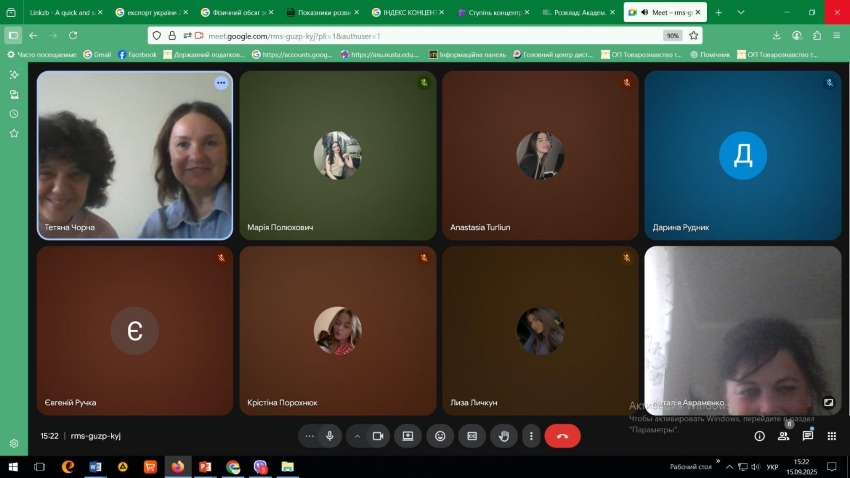Open chat with everyone icon
Image resolution: width=850 pixels, height=478 pixels.
tap(808, 436)
